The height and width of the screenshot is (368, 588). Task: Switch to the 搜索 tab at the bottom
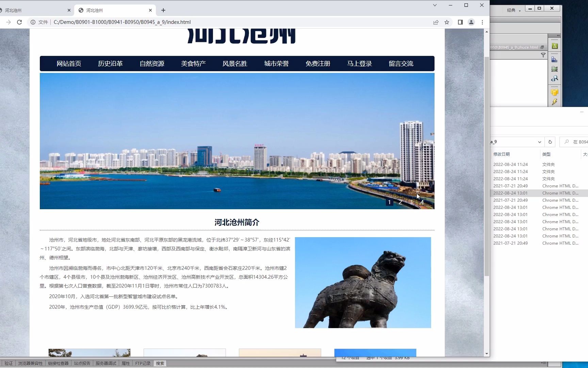[x=160, y=363]
